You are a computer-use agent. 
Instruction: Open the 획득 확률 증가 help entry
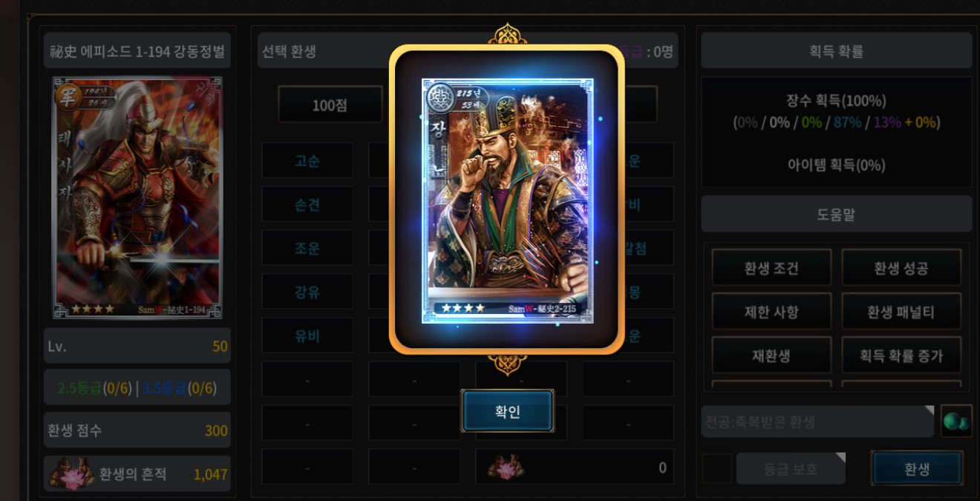click(x=901, y=356)
